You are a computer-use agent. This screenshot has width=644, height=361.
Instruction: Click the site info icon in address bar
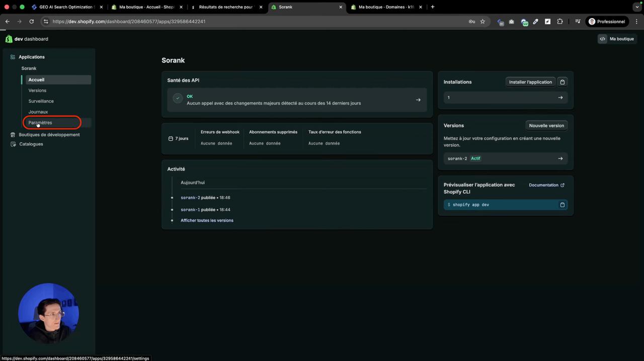[x=46, y=22]
